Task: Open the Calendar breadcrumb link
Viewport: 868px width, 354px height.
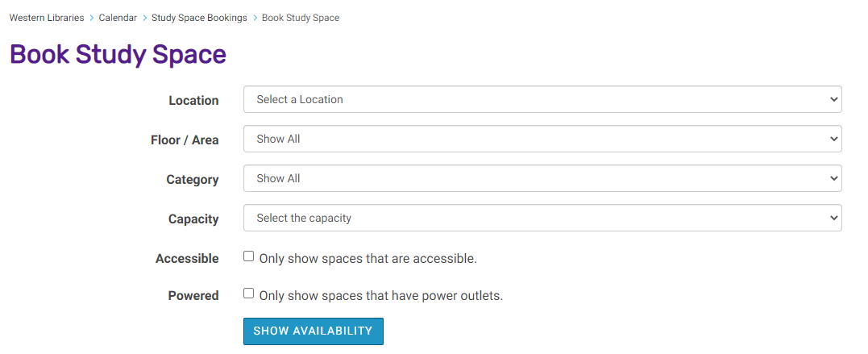Action: pyautogui.click(x=118, y=18)
